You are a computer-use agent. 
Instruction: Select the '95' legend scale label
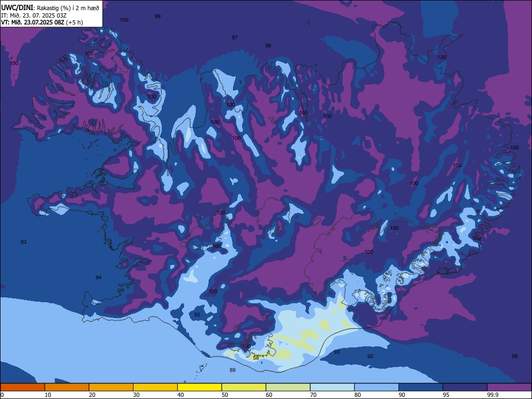point(446,395)
